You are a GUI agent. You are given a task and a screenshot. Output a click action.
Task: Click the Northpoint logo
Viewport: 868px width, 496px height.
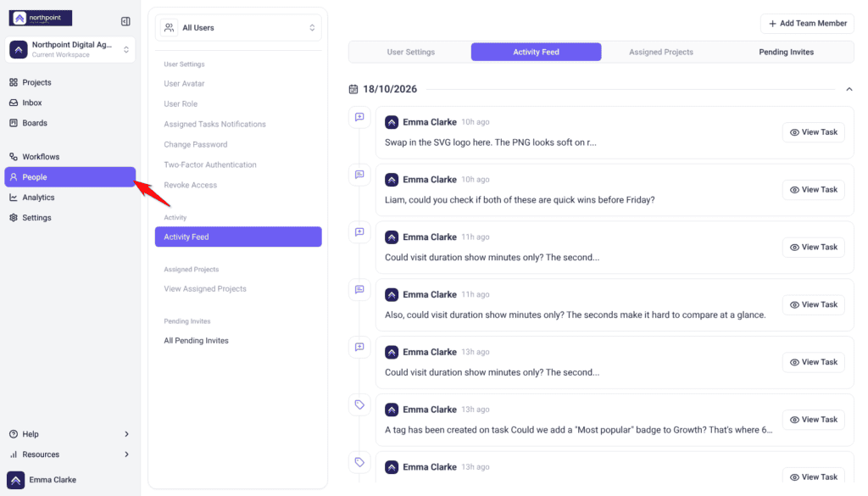tap(41, 18)
